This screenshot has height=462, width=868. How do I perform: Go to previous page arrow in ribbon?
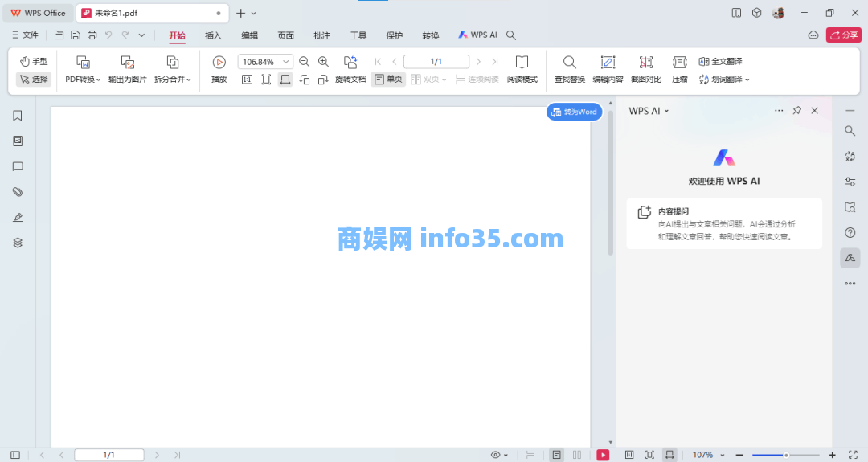[394, 62]
